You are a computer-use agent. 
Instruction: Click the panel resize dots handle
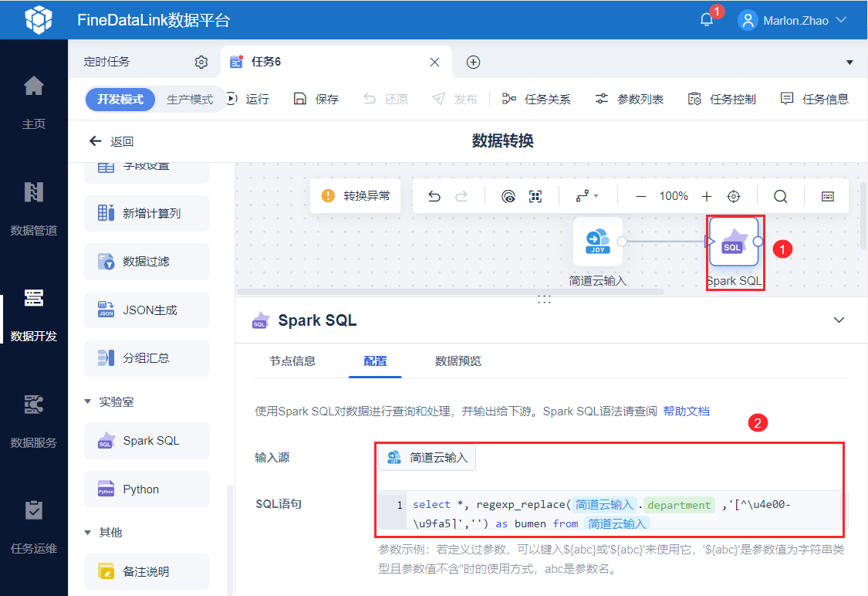tap(544, 300)
